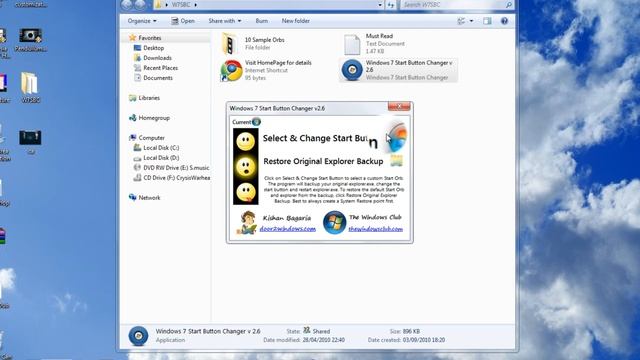640x360 pixels.
Task: Click the search magnifier icon
Action: click(509, 5)
